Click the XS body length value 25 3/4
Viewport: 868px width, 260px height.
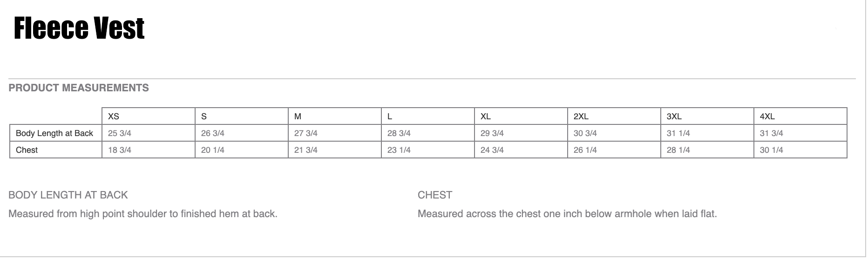click(x=120, y=133)
